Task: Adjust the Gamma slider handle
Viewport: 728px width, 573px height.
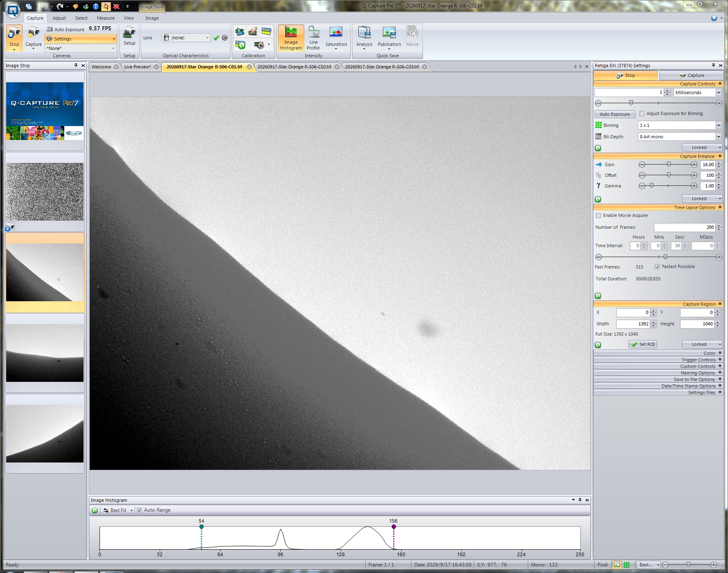Action: tap(651, 186)
